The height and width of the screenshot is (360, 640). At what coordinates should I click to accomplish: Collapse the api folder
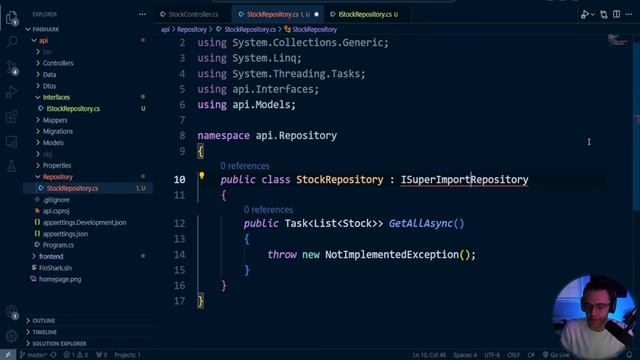pos(43,40)
